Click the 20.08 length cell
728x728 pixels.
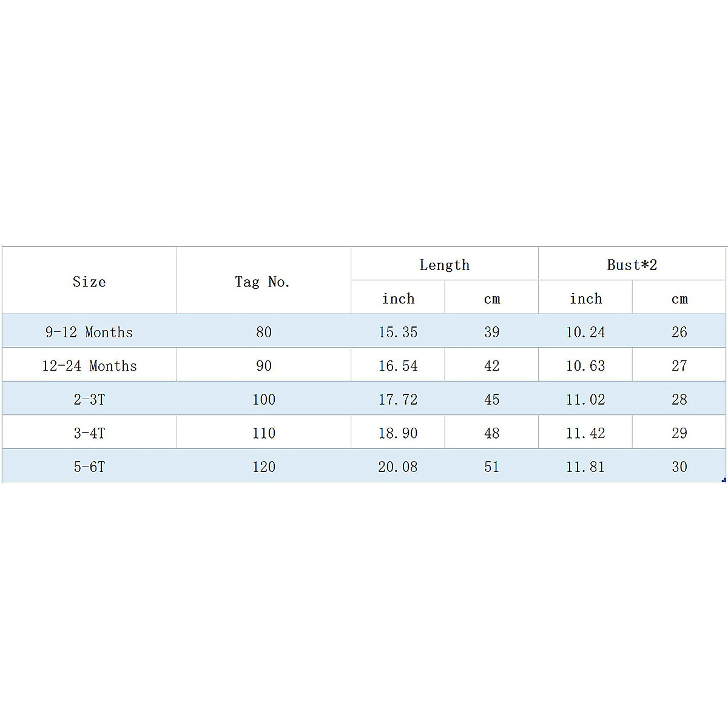point(398,467)
